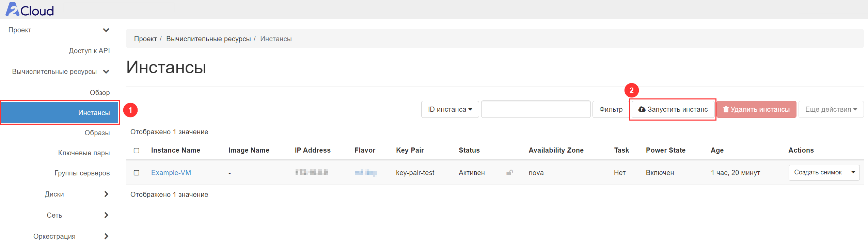
Task: Expand the Сеть sidebar section
Action: pos(106,215)
